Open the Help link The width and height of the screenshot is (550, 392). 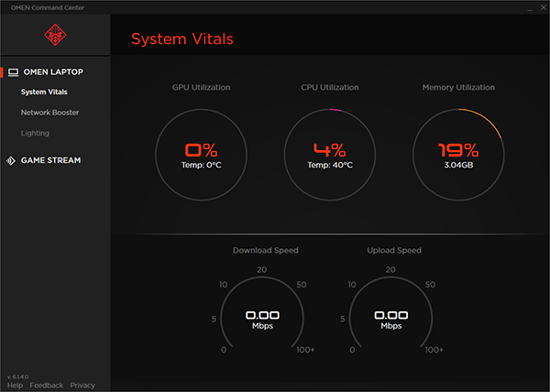click(x=15, y=386)
